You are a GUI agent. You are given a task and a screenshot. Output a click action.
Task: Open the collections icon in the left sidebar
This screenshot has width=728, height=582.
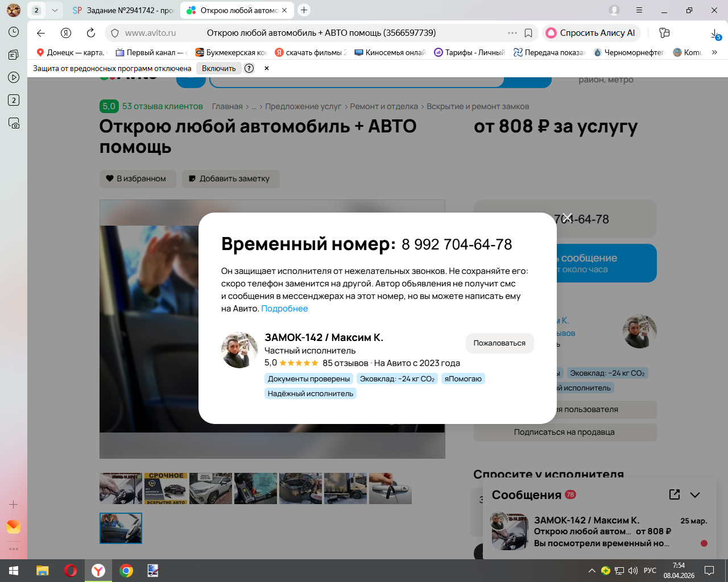tap(14, 55)
